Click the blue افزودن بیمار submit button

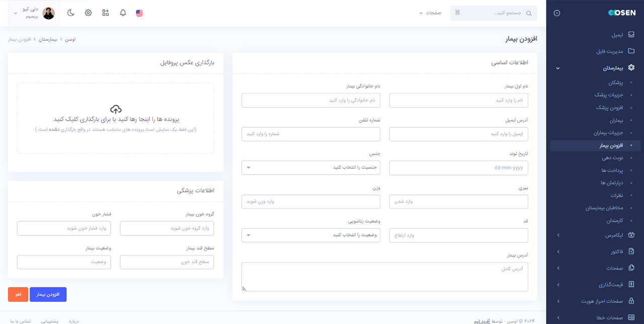(48, 293)
